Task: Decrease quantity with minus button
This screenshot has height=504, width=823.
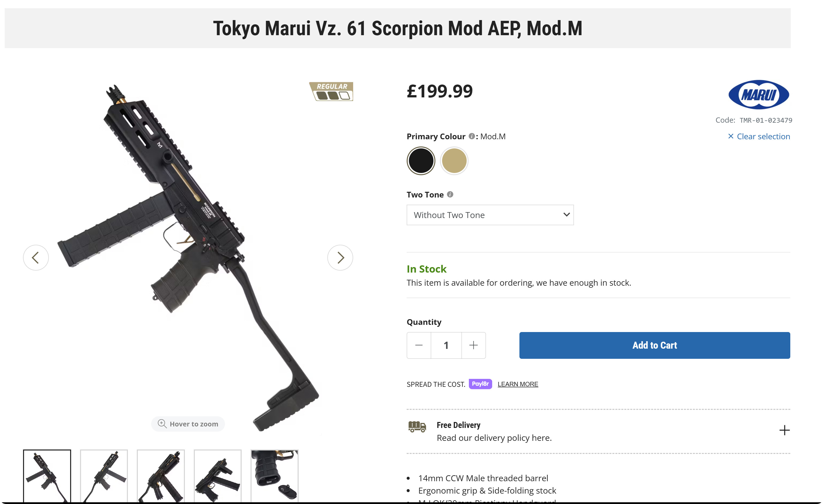Action: pyautogui.click(x=419, y=345)
